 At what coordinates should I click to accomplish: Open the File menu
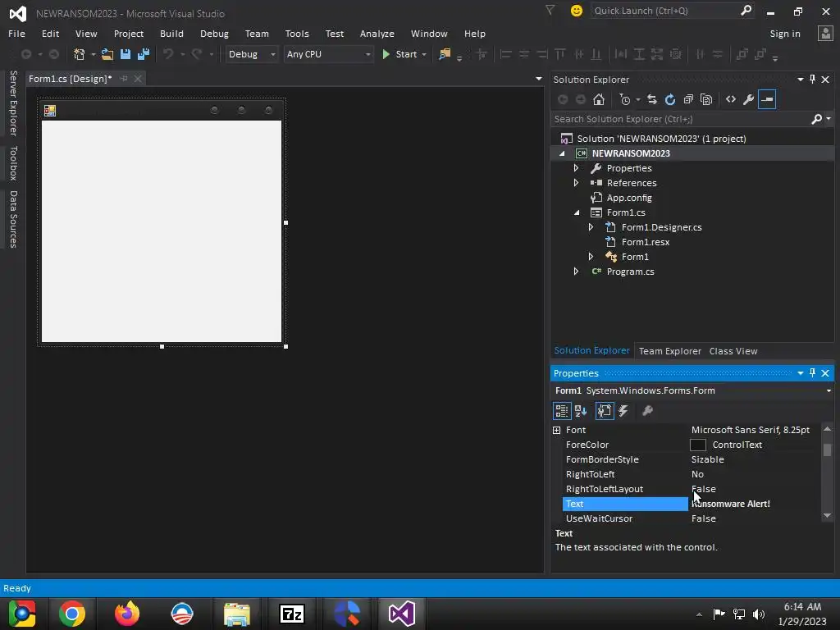coord(16,34)
